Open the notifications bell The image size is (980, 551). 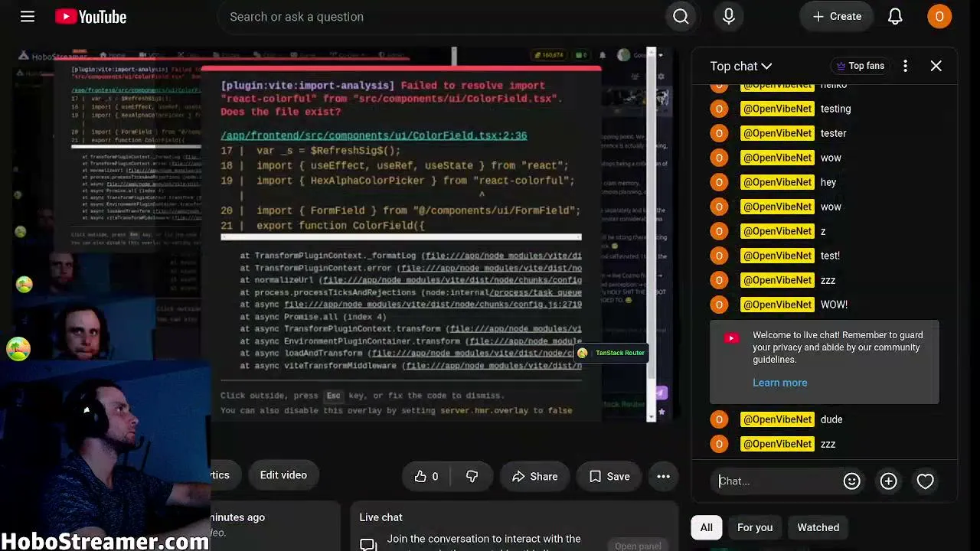click(895, 16)
